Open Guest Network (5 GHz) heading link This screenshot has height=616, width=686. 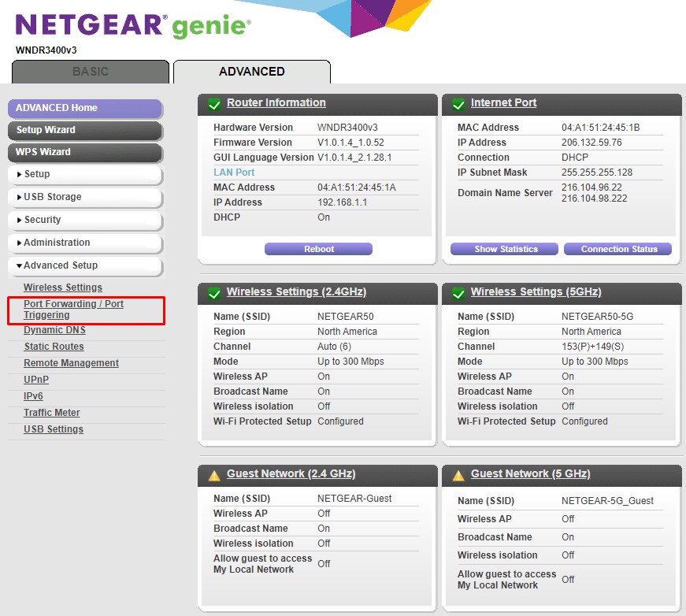[x=531, y=473]
